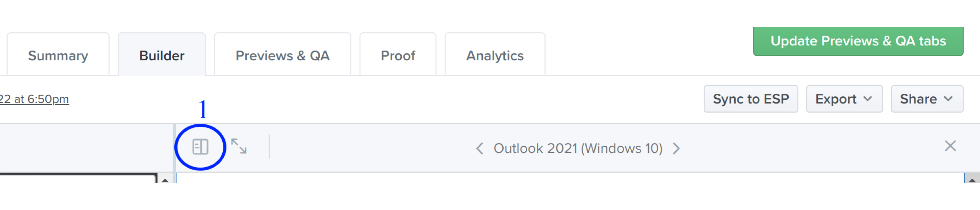Select the Builder tab

tap(162, 56)
